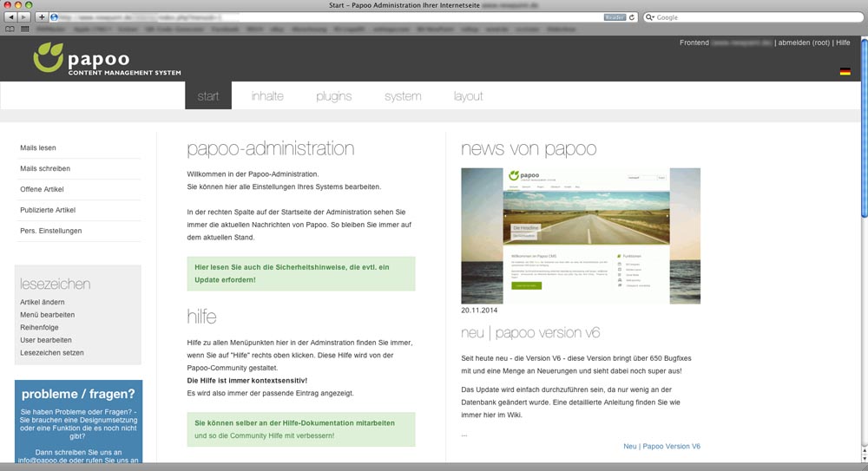Open the system menu tab
868x471 pixels.
coord(403,96)
